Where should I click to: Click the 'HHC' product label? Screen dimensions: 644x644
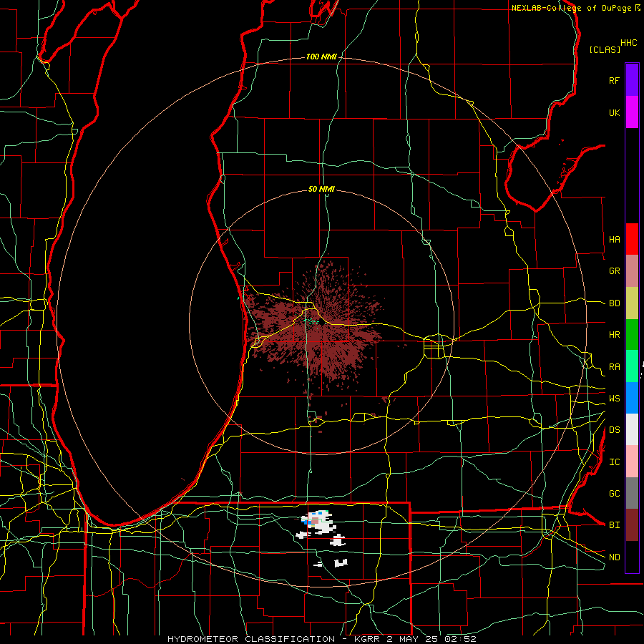629,43
